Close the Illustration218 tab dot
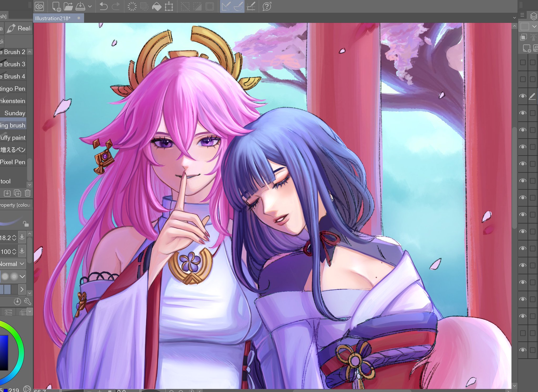Image resolution: width=538 pixels, height=392 pixels. point(79,18)
